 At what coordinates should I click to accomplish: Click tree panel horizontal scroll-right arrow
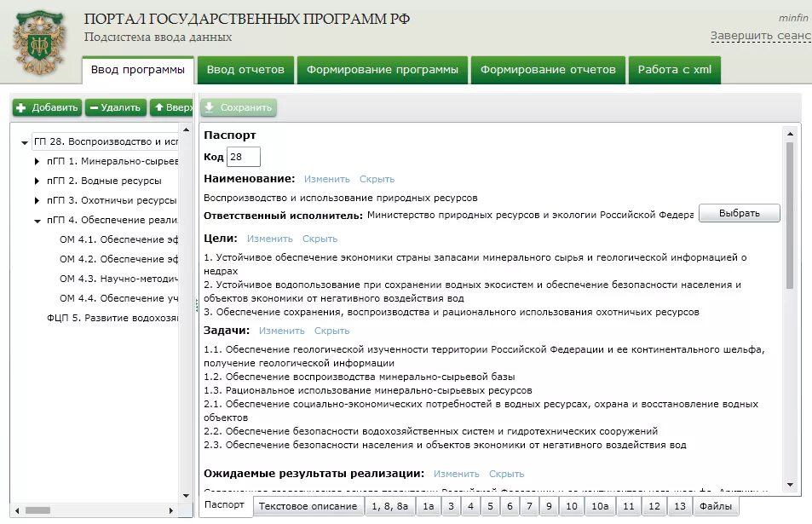[x=171, y=510]
